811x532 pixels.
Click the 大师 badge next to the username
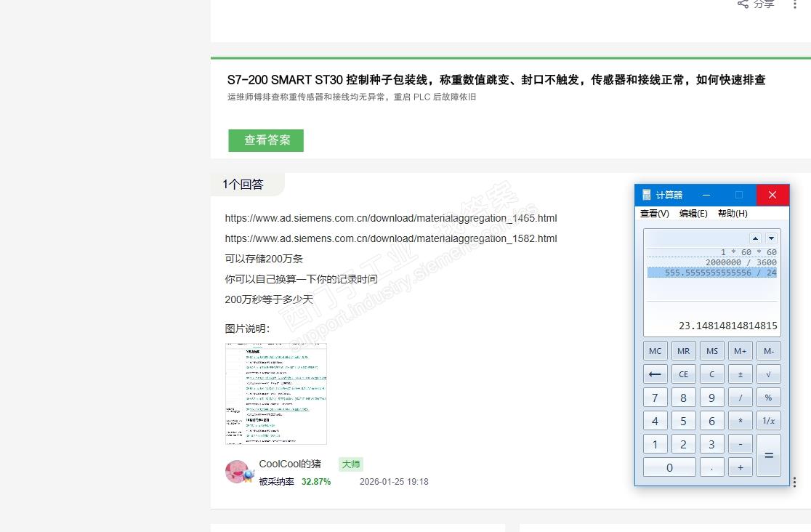(351, 464)
